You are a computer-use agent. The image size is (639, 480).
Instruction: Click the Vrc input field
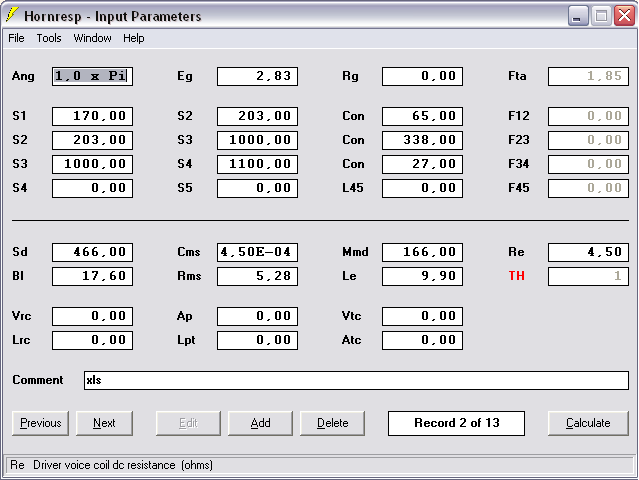[x=93, y=316]
